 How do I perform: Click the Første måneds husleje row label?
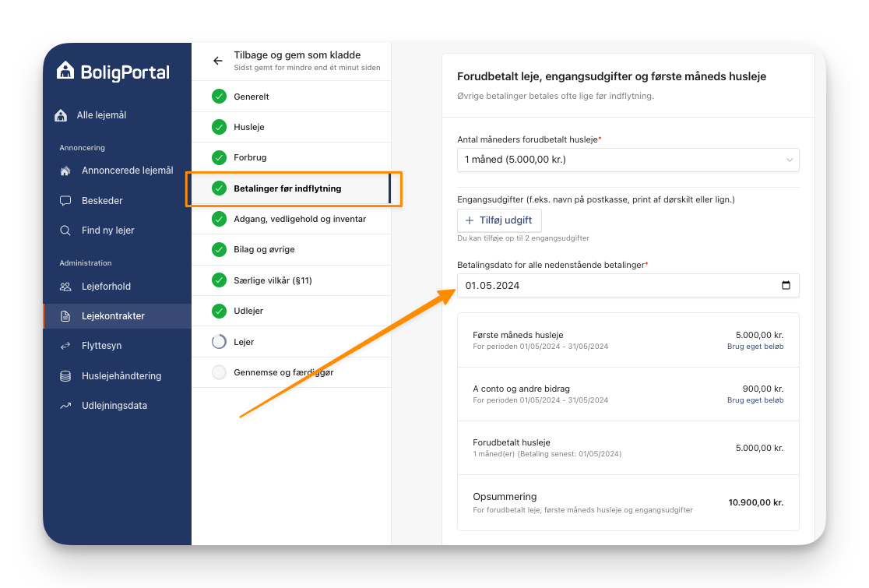518,335
